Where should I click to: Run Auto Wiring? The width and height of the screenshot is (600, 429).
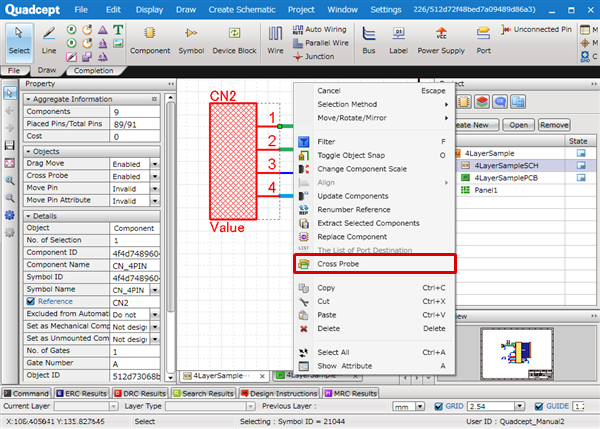(x=320, y=29)
